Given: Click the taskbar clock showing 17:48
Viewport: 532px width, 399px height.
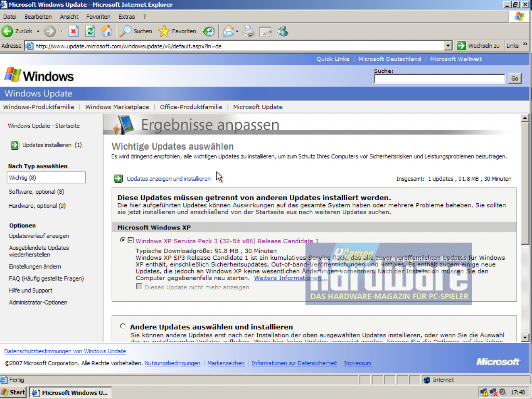Looking at the screenshot, I should point(518,392).
